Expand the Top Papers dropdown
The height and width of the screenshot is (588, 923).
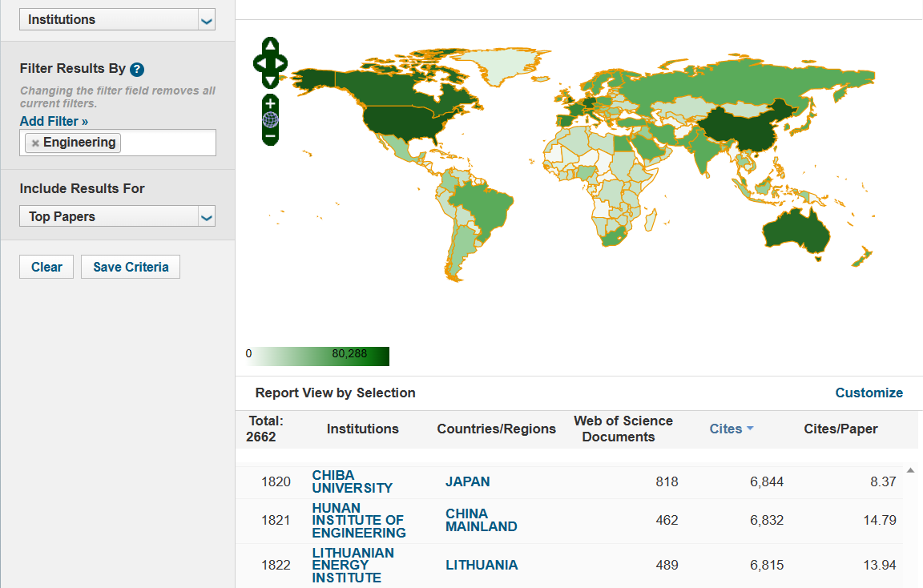point(117,216)
